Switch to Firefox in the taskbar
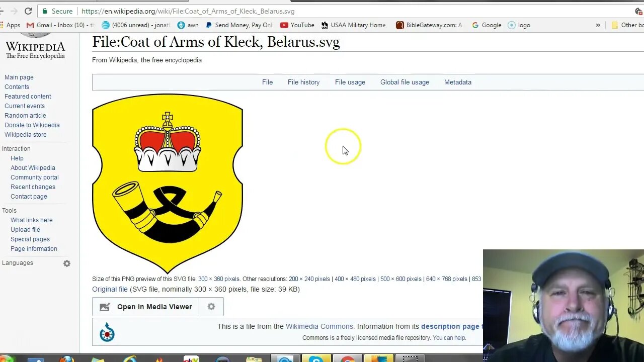Screen dimensions: 644x362 coord(67,359)
